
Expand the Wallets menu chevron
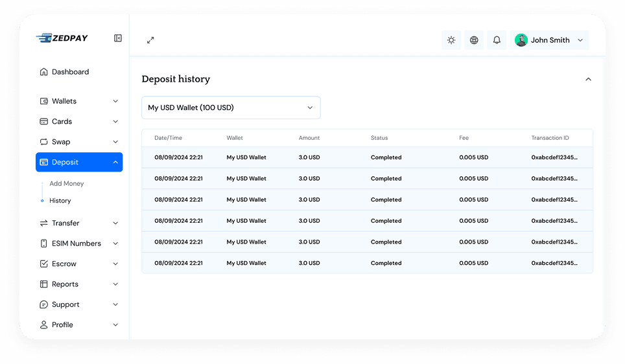115,101
